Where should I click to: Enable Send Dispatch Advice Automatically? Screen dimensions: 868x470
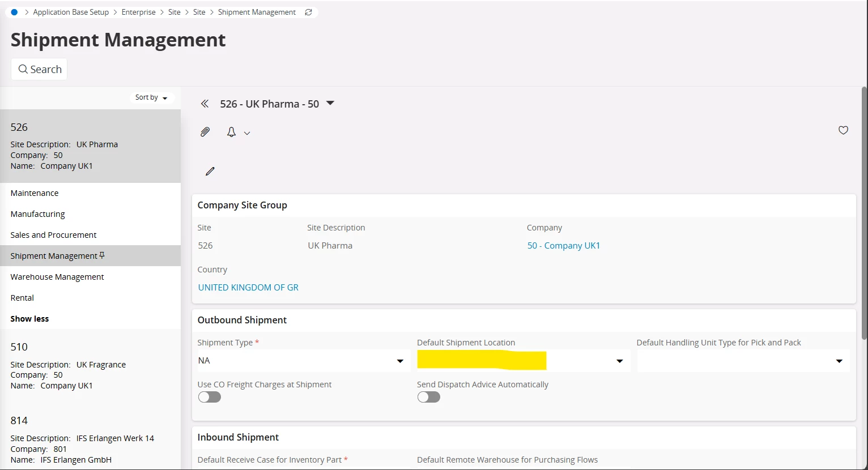[x=429, y=397]
